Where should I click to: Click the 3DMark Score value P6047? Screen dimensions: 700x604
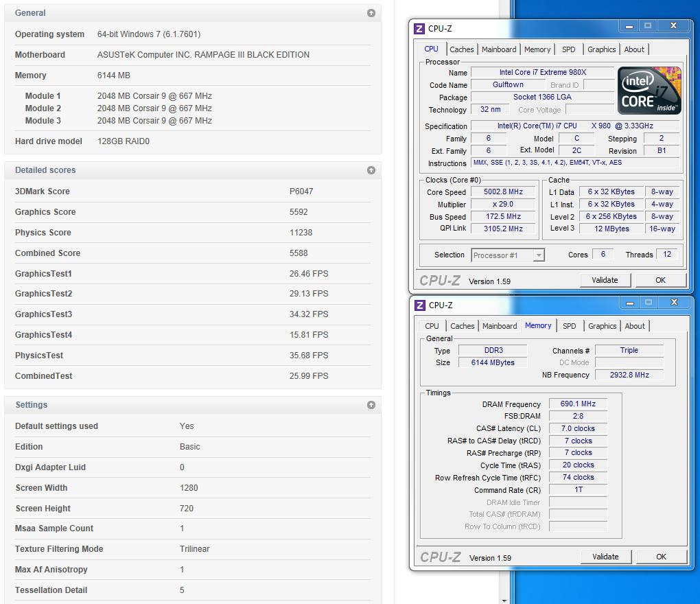[x=301, y=191]
